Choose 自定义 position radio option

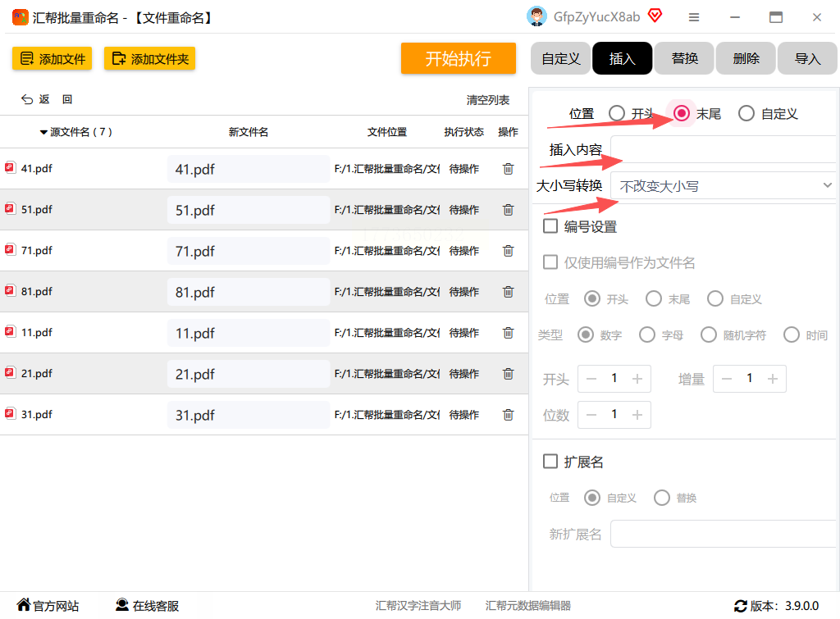coord(746,113)
